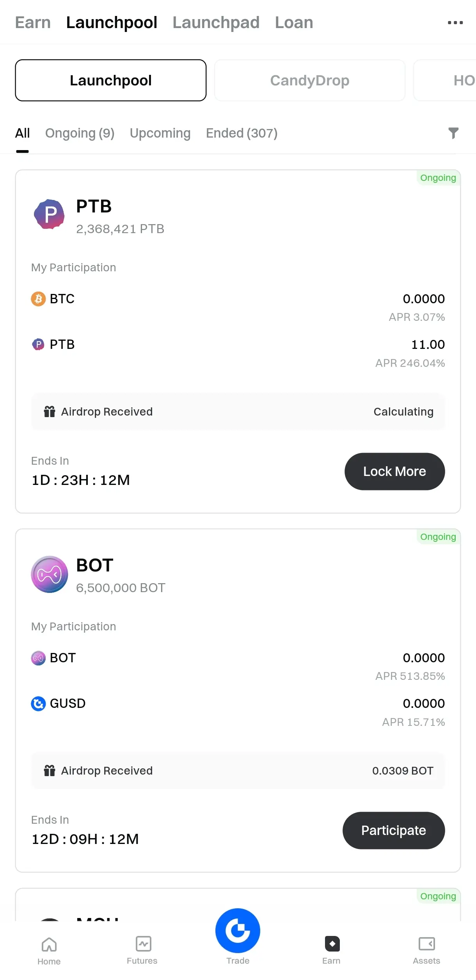
Task: Open the Assets wallet icon
Action: [426, 944]
